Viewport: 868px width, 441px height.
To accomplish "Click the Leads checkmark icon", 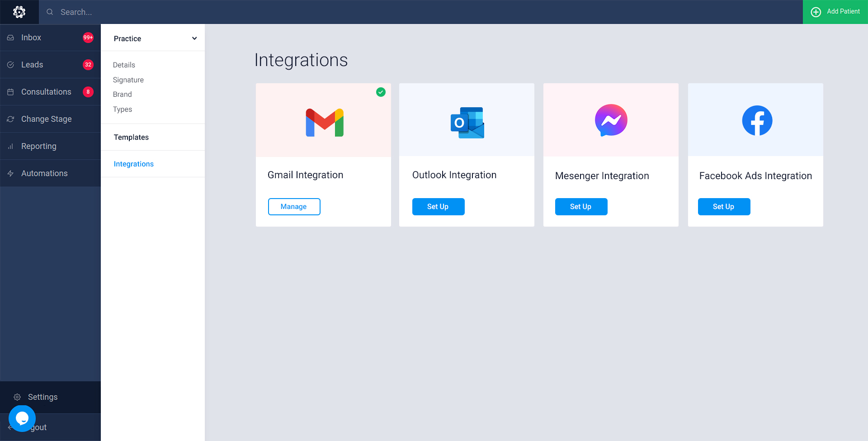I will 10,65.
